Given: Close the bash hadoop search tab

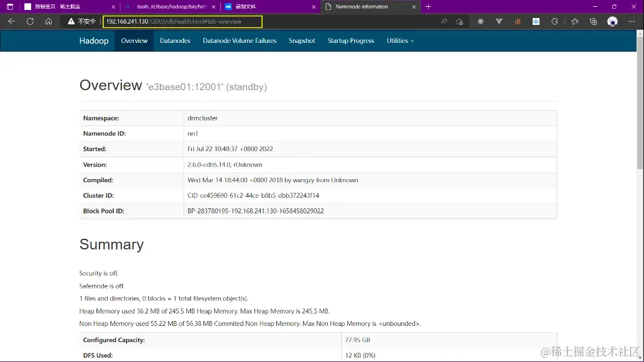Looking at the screenshot, I should 213,7.
